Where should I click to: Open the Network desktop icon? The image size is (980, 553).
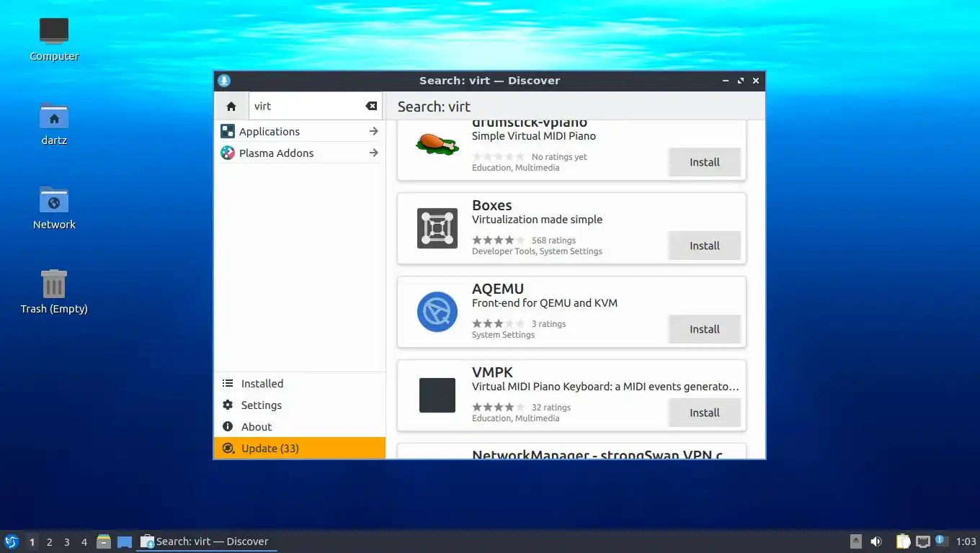tap(54, 208)
